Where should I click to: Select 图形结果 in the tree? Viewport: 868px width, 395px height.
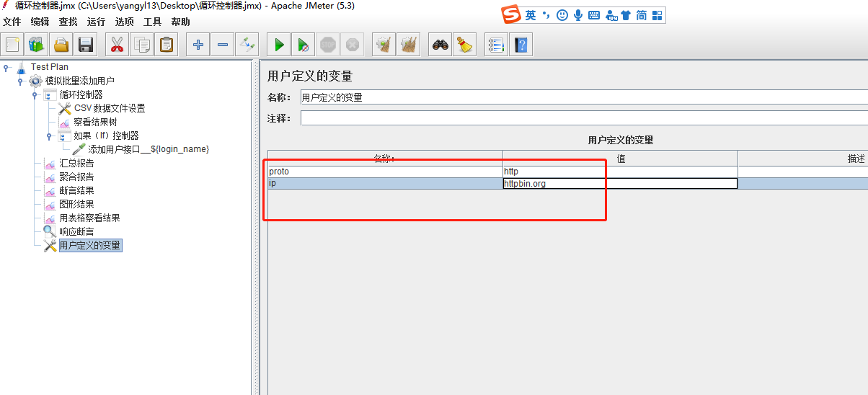[76, 204]
